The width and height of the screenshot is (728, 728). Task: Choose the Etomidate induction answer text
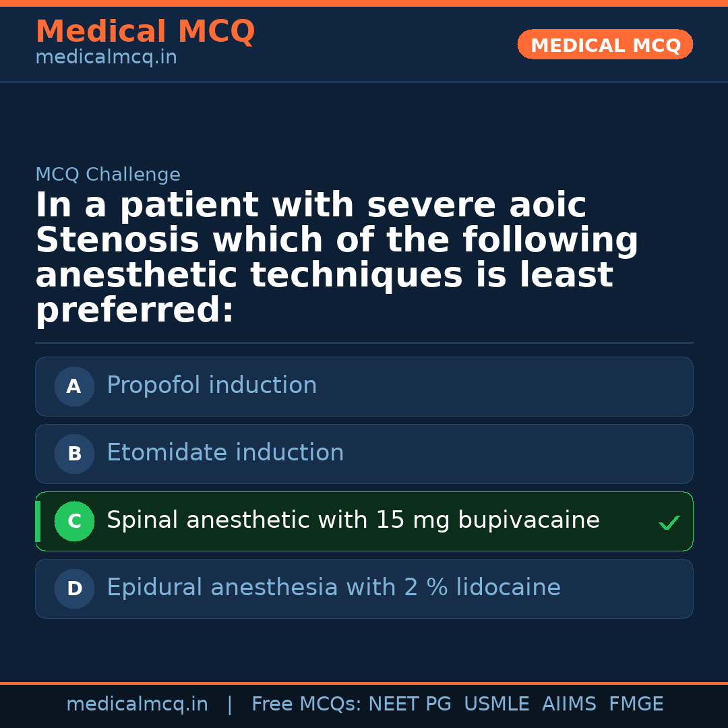[225, 453]
